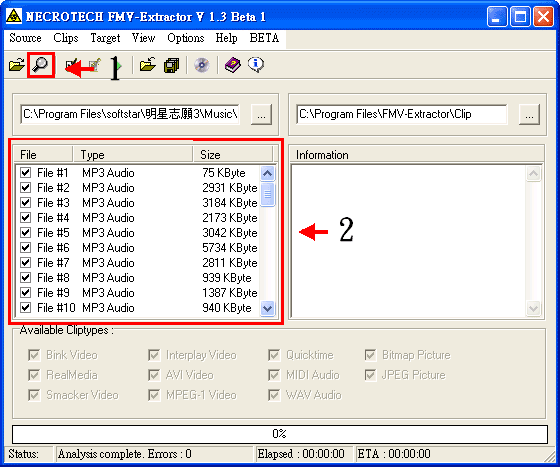Click the target folder toolbar icon

148,65
